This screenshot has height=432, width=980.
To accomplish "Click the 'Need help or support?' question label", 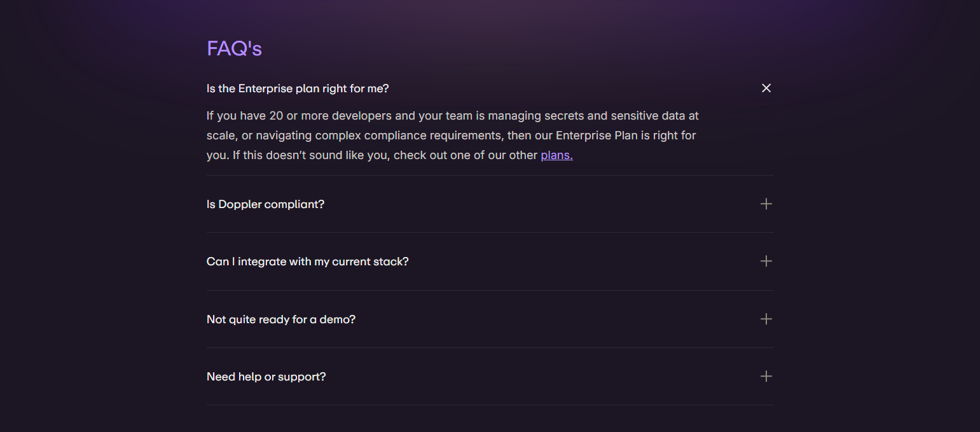I will [x=266, y=376].
